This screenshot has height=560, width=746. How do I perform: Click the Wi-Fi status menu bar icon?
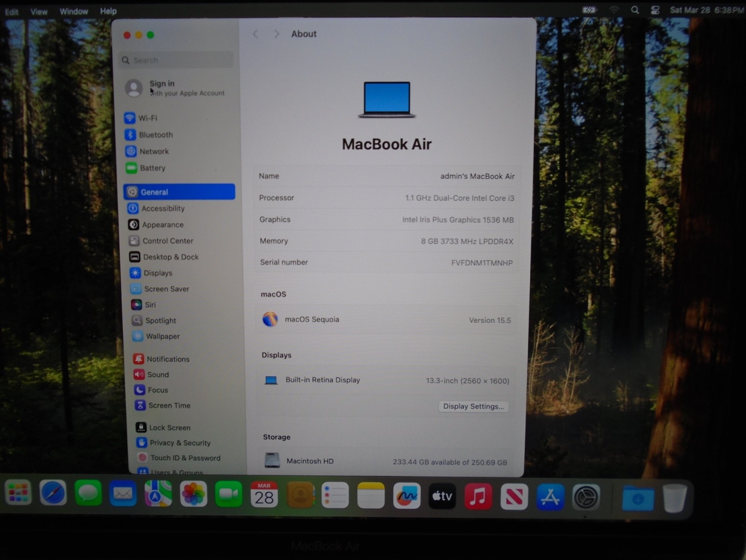(614, 10)
